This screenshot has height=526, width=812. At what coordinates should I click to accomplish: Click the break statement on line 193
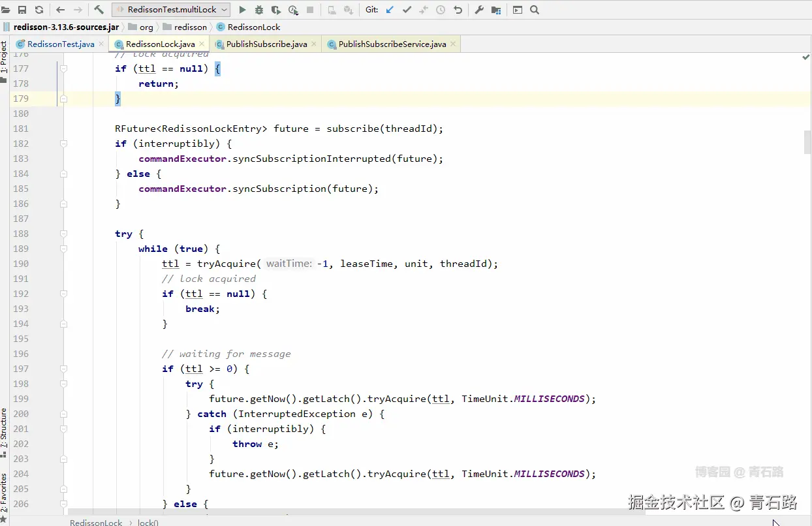(202, 309)
